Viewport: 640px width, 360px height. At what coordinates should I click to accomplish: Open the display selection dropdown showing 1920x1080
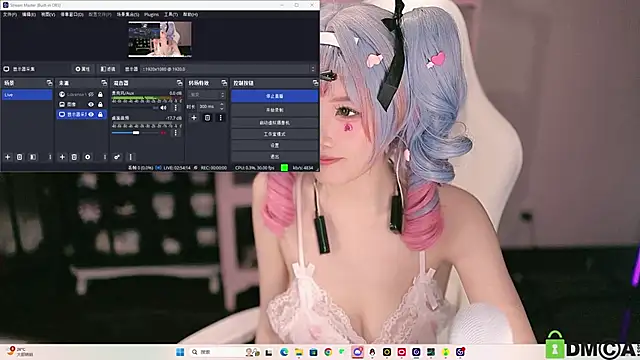coord(229,69)
